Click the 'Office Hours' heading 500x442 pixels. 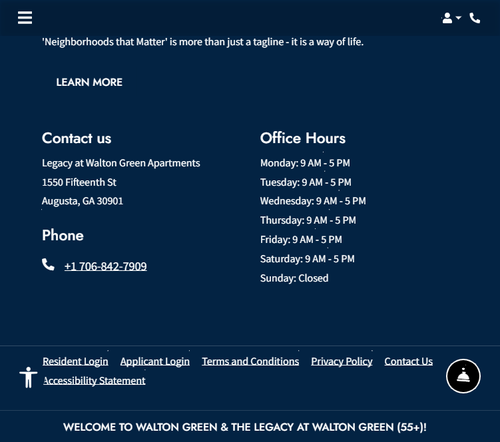[303, 138]
